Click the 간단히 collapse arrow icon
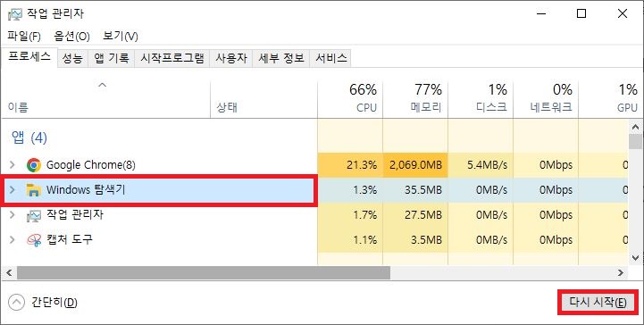644x325 pixels. 16,303
